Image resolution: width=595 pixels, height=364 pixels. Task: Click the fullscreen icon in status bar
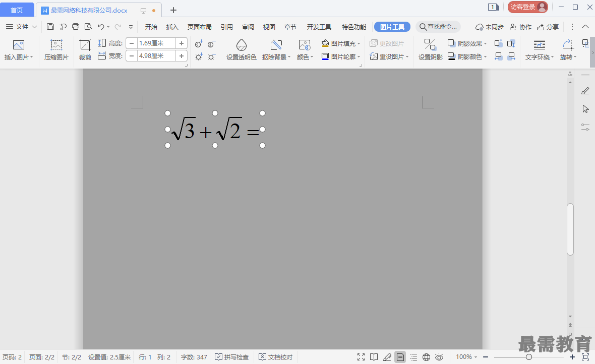point(361,357)
